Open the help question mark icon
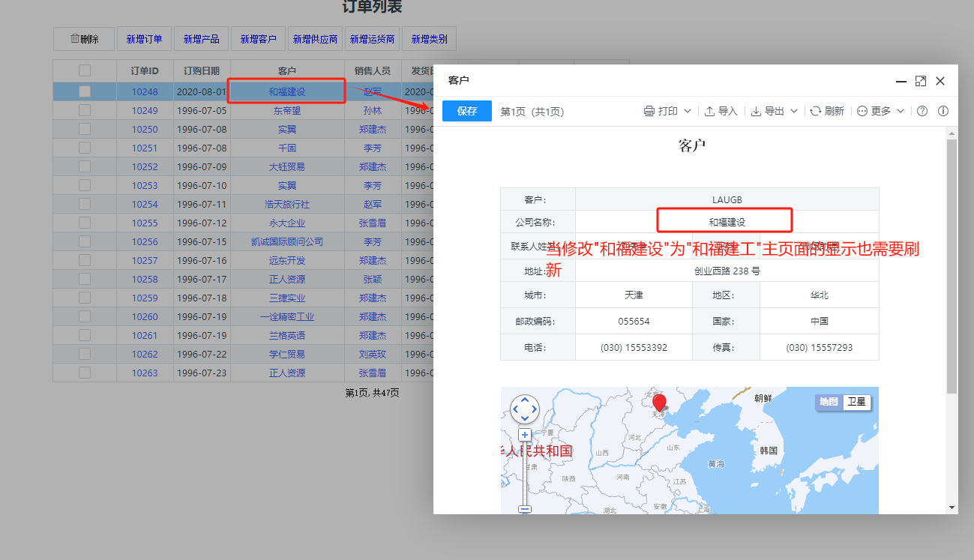Image resolution: width=974 pixels, height=560 pixels. tap(922, 111)
